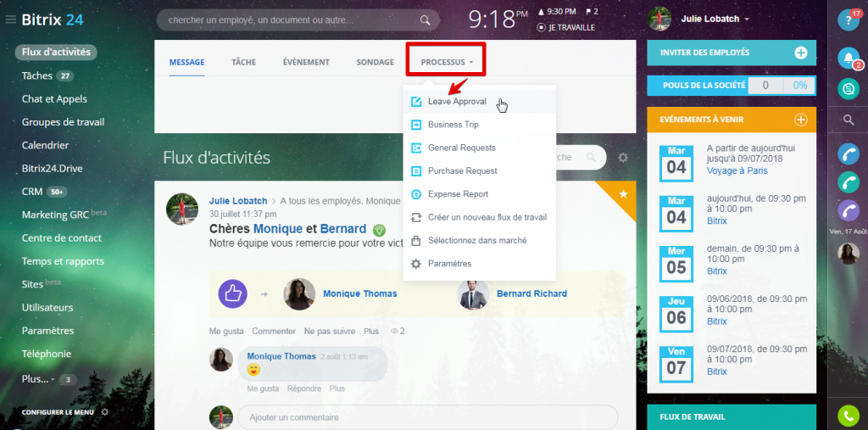Click Configurer le menu

point(58,412)
